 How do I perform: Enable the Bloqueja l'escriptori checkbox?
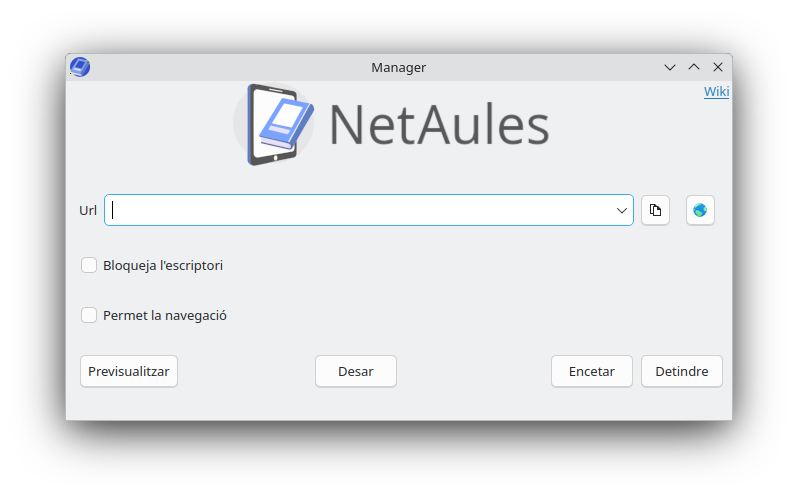point(89,265)
